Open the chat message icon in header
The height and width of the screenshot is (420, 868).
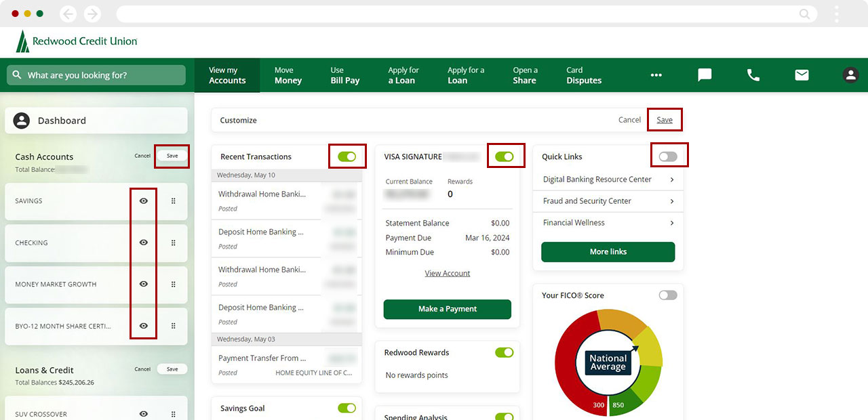(705, 75)
